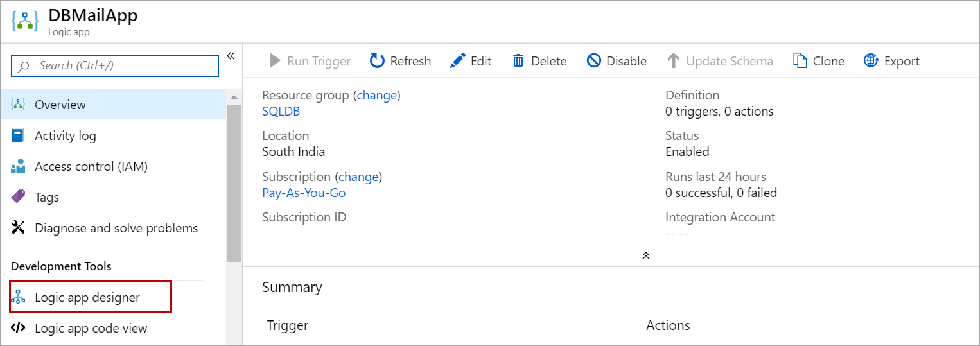Click the Clone icon
This screenshot has width=980, height=346.
click(x=800, y=61)
